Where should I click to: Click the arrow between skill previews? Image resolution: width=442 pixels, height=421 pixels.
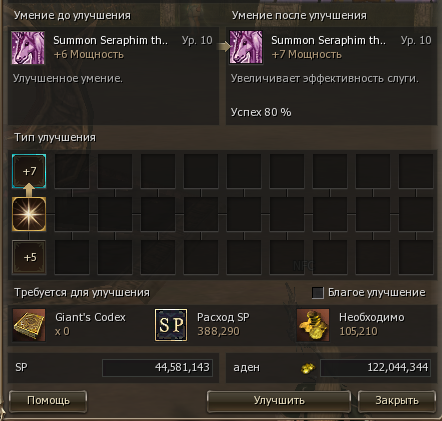(x=223, y=47)
